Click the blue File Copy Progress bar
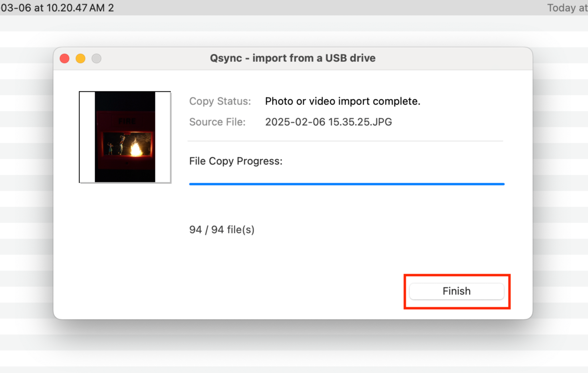Viewport: 588px width, 373px height. pyautogui.click(x=346, y=184)
